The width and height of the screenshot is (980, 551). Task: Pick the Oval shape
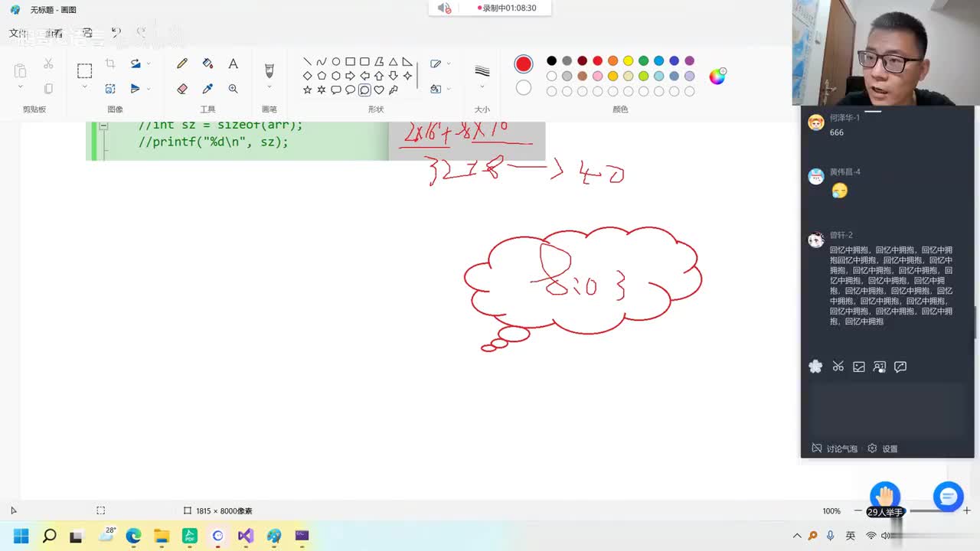click(x=336, y=62)
